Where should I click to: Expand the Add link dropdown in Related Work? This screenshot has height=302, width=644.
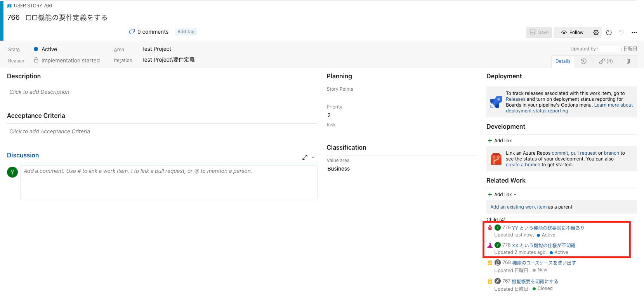click(x=502, y=195)
